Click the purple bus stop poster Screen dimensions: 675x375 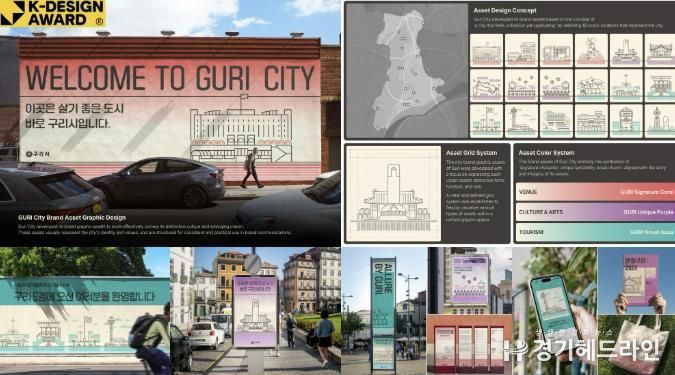coord(255,312)
